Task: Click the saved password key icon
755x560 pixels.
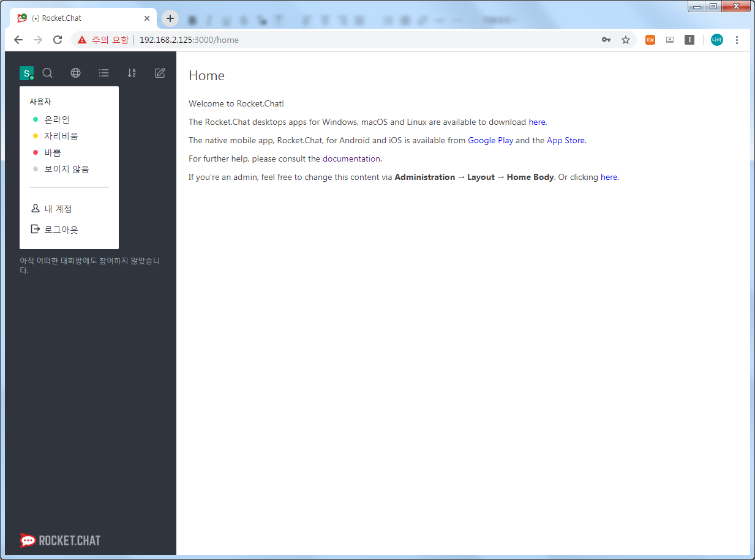Action: [x=606, y=40]
